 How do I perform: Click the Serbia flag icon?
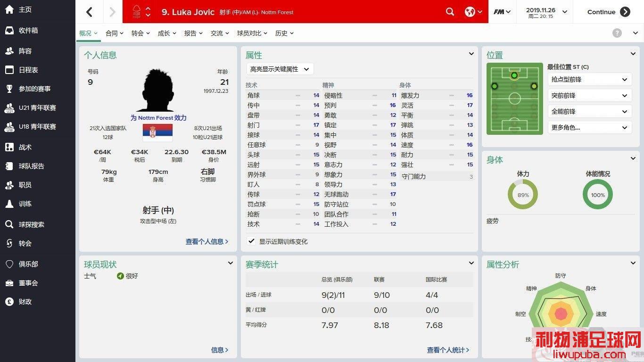[157, 133]
